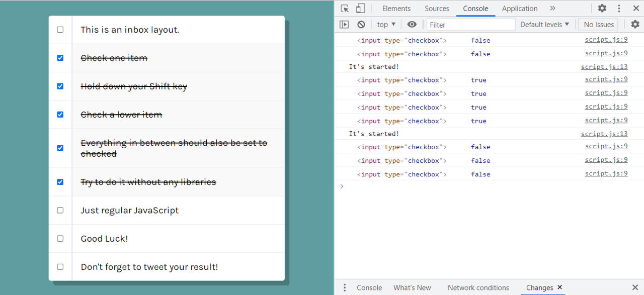Screen dimensions: 644x295
Task: Click the last 'false' value in console
Action: pos(480,174)
